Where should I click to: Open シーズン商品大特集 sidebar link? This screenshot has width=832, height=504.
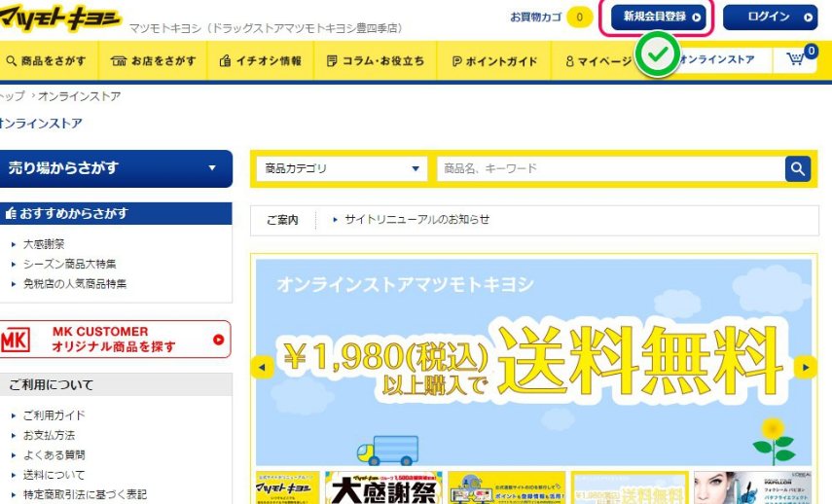[x=69, y=264]
